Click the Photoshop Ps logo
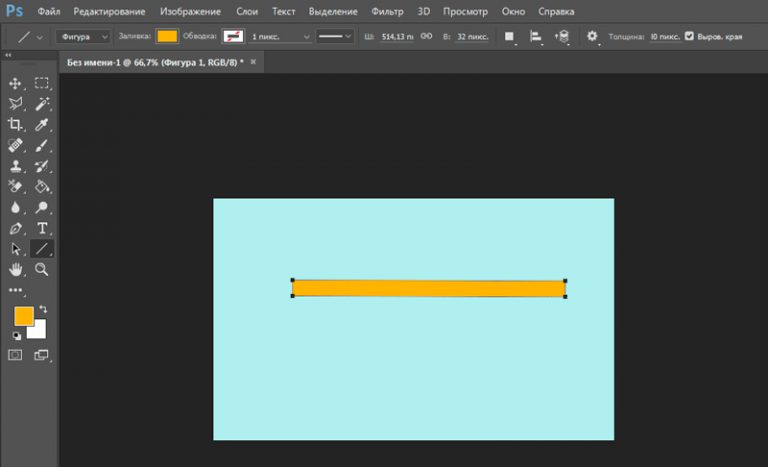 pos(15,11)
